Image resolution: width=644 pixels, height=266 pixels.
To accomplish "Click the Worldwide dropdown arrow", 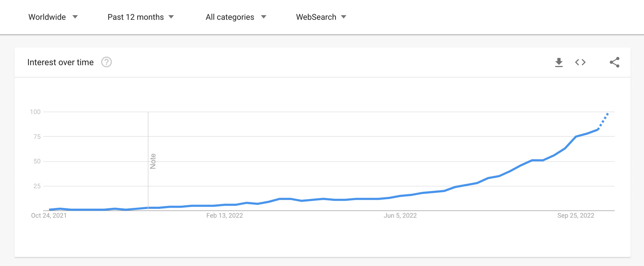I will (75, 17).
